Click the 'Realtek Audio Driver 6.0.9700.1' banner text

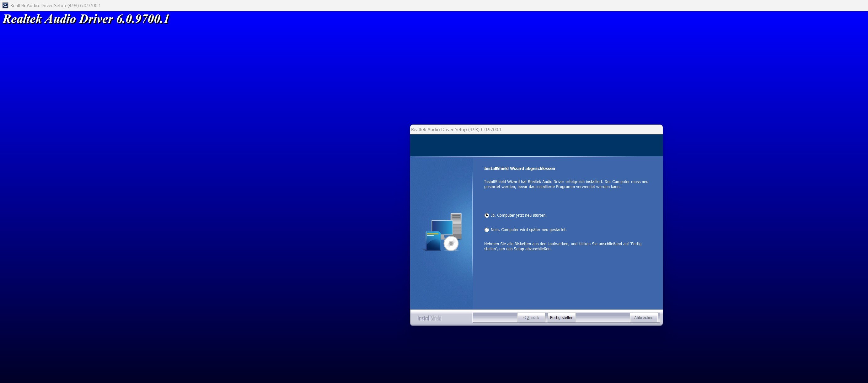coord(86,19)
